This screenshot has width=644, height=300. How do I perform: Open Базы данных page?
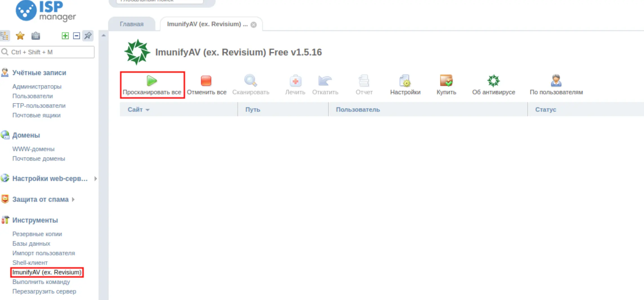pos(31,244)
